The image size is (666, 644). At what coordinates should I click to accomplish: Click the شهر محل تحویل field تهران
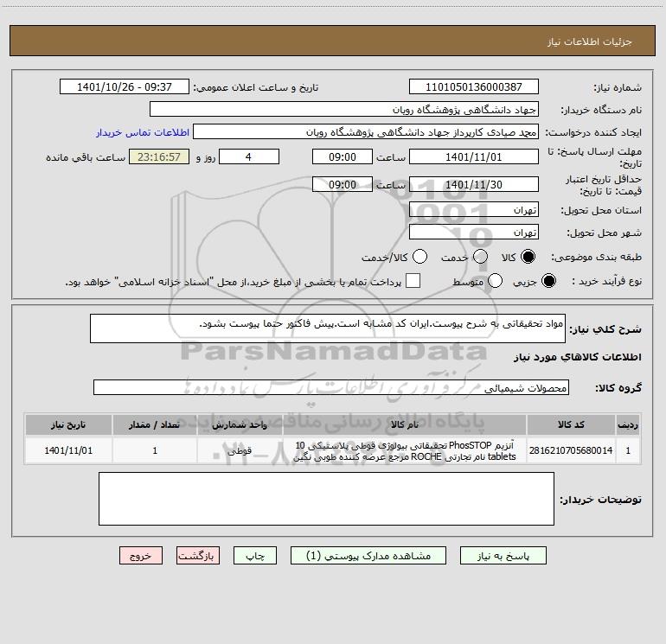coord(474,232)
